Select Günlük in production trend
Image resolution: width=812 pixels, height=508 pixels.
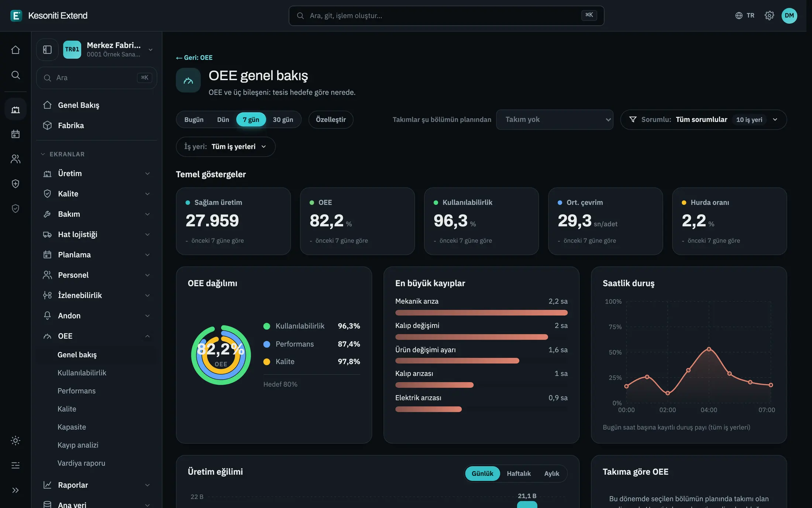(482, 474)
